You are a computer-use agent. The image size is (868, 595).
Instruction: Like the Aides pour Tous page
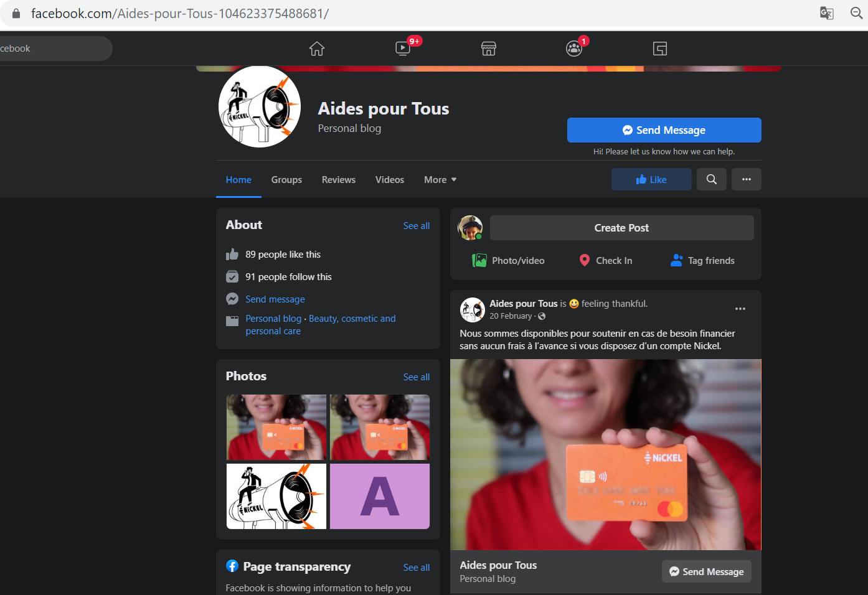(651, 179)
